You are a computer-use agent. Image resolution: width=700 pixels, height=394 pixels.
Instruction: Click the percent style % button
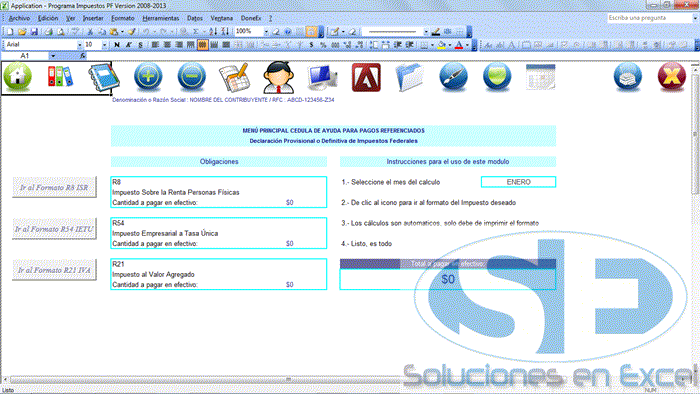tap(323, 45)
